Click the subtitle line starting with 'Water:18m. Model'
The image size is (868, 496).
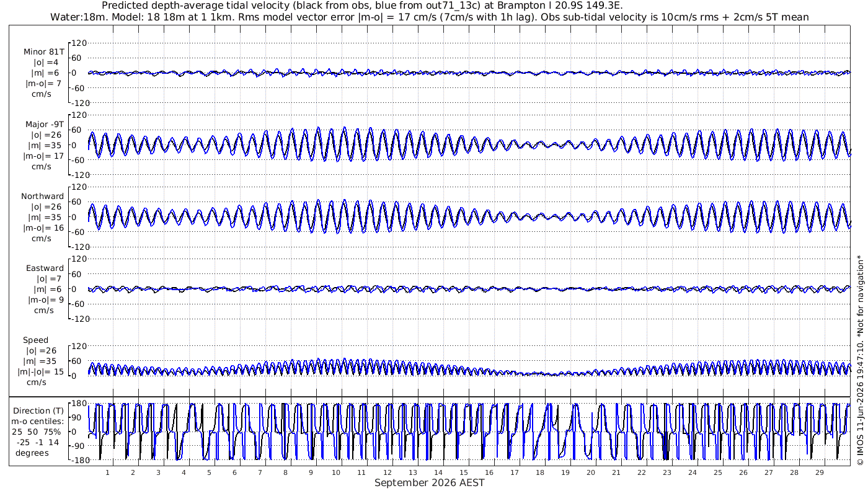click(x=429, y=17)
